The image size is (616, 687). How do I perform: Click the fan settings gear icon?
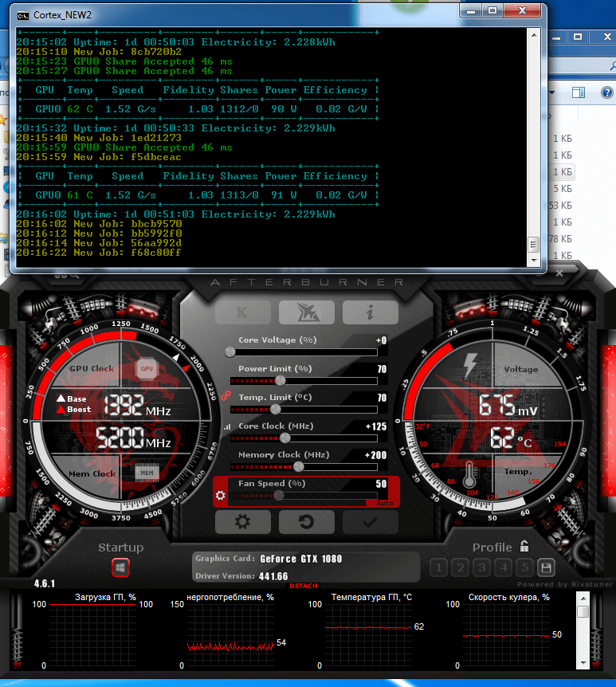pyautogui.click(x=221, y=496)
